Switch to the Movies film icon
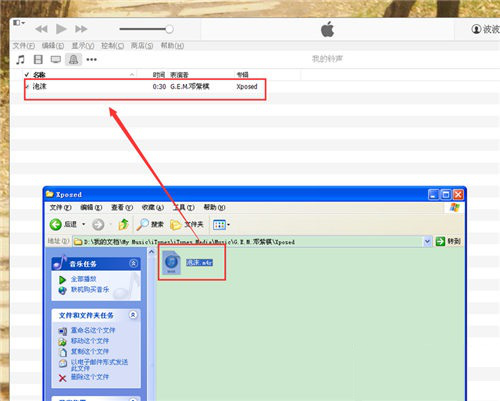500x401 pixels. [38, 60]
